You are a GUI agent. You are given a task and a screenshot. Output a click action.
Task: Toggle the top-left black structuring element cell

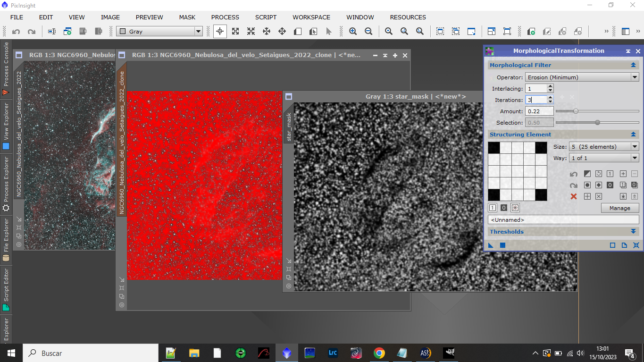coord(493,148)
